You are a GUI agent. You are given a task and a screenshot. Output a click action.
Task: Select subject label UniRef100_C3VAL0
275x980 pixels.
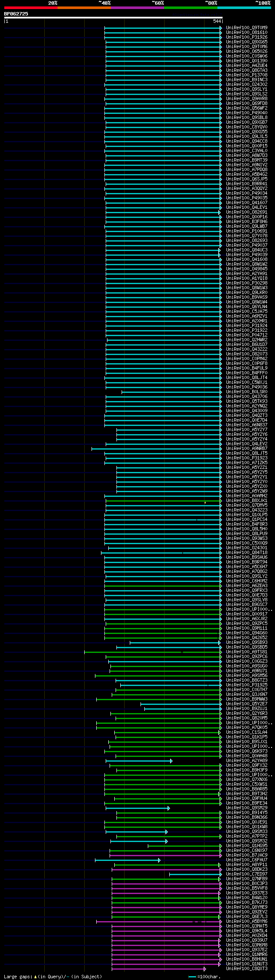(x=247, y=150)
